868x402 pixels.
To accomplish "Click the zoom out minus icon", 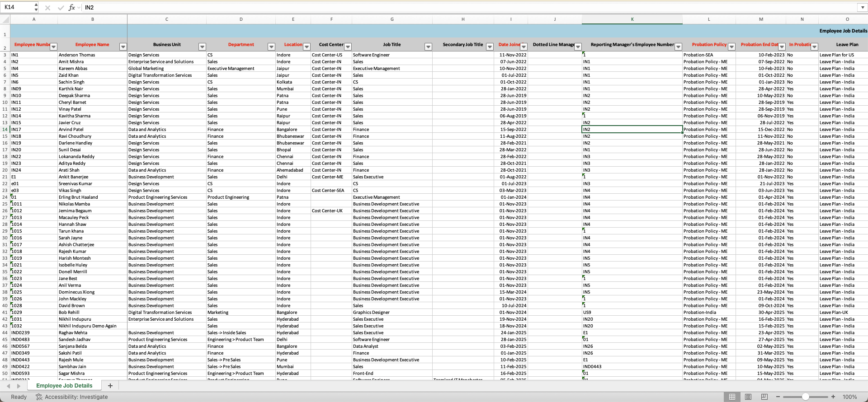I will click(778, 397).
